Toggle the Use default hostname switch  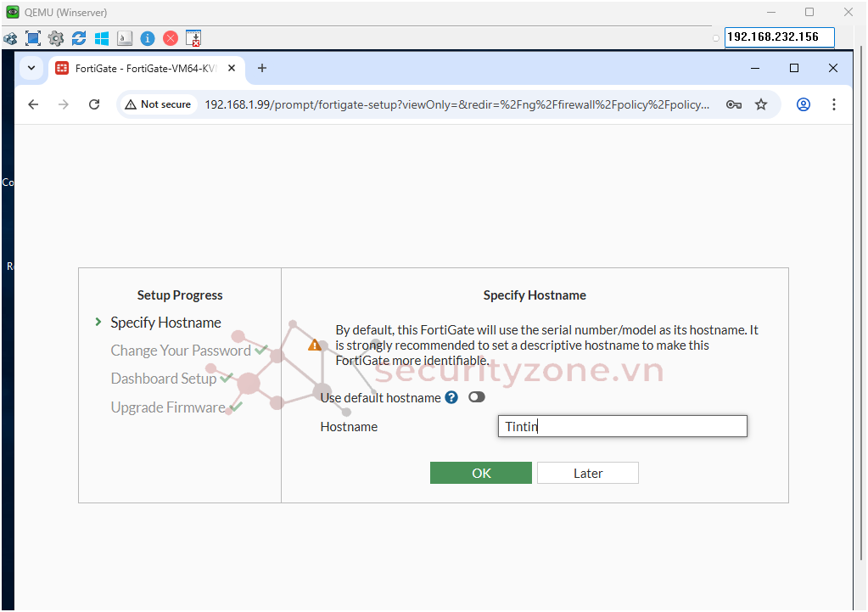coord(476,397)
